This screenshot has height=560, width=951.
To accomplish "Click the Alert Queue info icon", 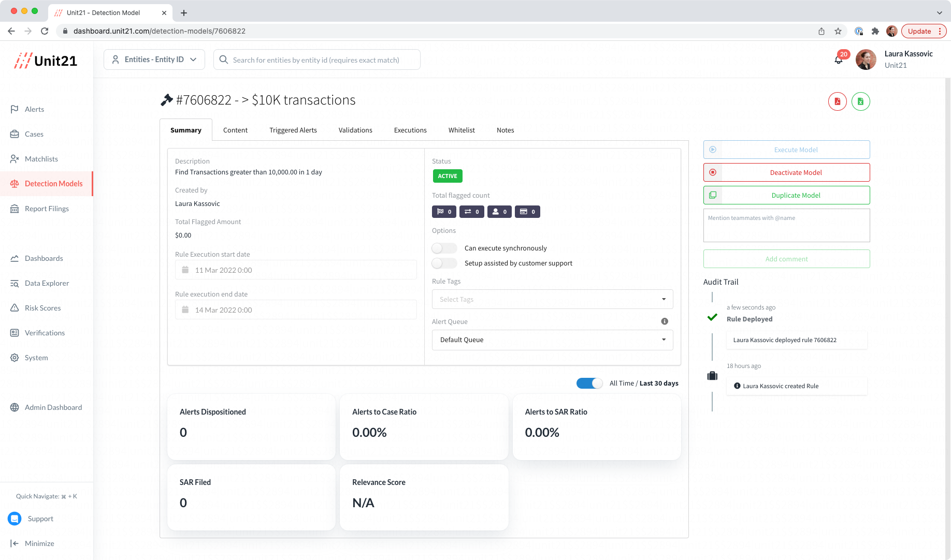I will tap(665, 321).
